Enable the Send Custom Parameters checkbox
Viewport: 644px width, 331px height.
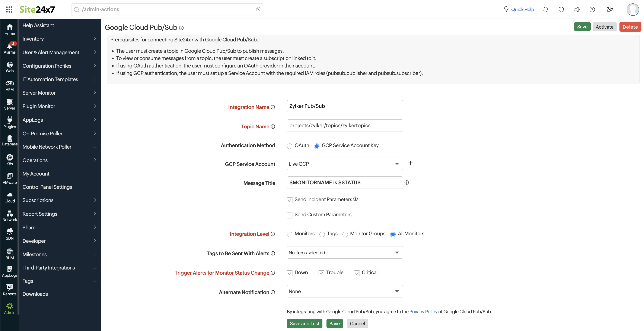[290, 215]
